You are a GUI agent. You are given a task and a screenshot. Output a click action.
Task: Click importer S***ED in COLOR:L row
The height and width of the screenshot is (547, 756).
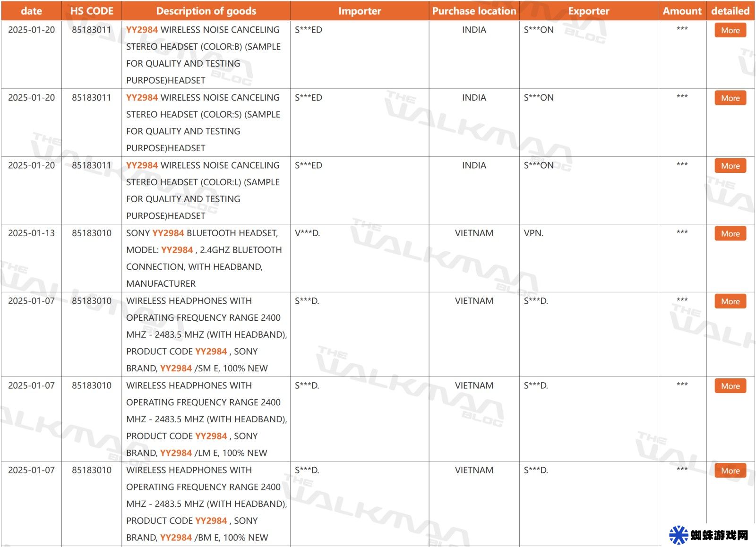point(309,165)
